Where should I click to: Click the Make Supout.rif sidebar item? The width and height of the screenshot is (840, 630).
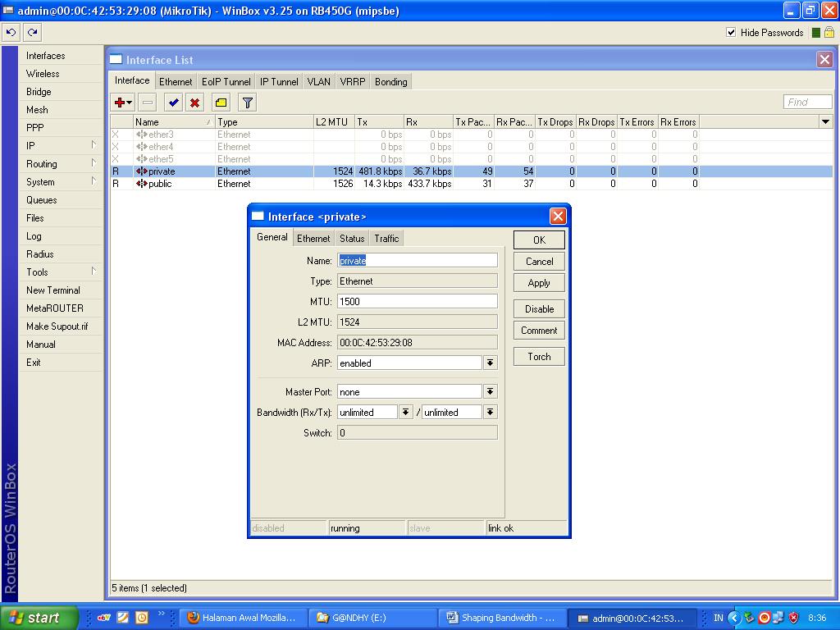pyautogui.click(x=61, y=326)
